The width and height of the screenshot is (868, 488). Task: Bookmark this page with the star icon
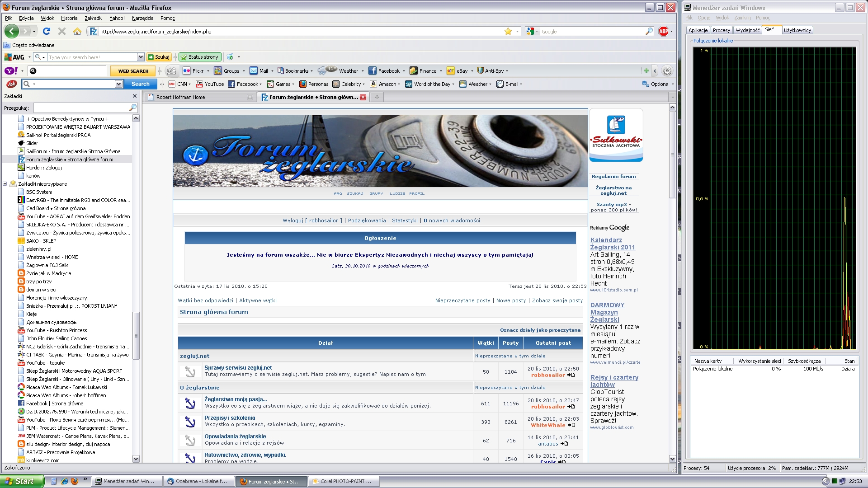pyautogui.click(x=508, y=31)
